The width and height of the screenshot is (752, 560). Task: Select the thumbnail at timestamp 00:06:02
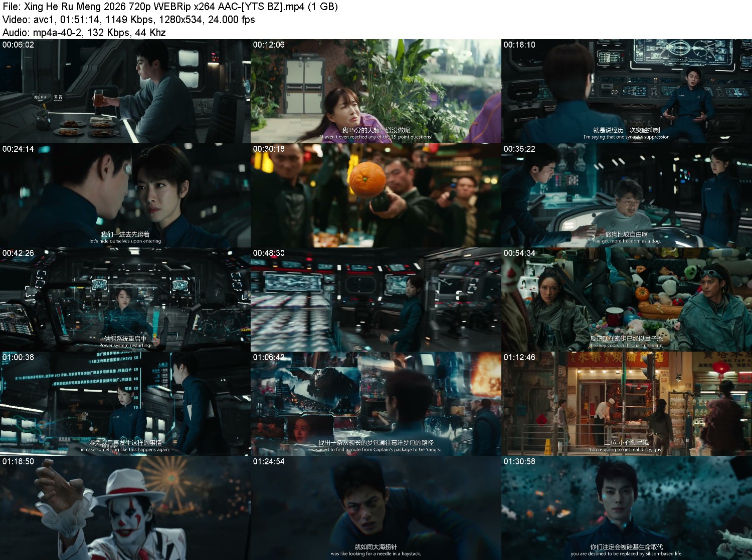click(125, 91)
